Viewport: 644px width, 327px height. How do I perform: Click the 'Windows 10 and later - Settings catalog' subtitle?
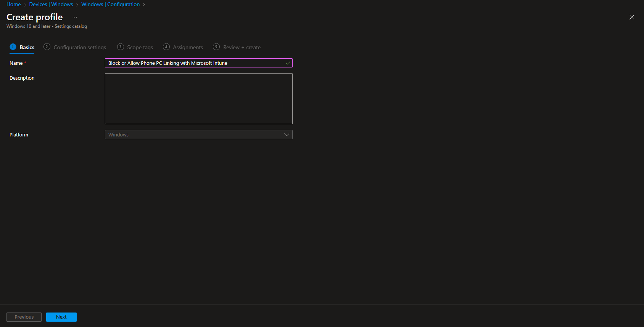pos(47,26)
